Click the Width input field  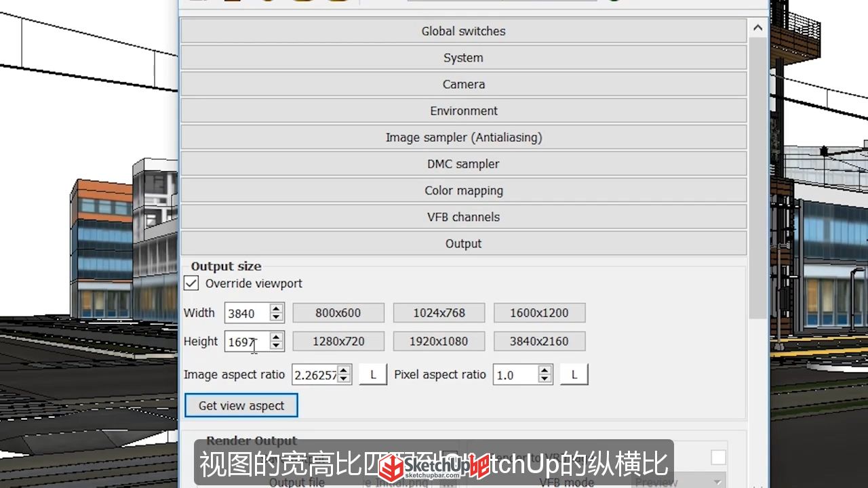pos(247,313)
